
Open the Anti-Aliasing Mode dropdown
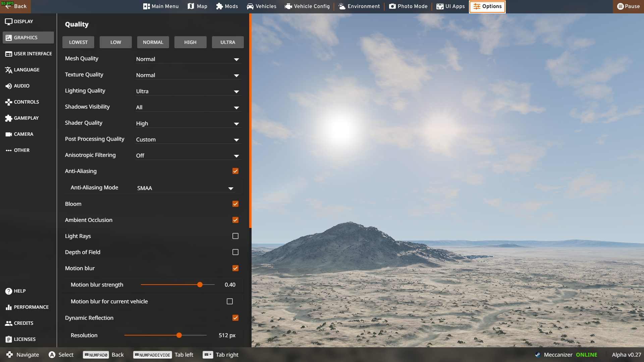point(185,188)
